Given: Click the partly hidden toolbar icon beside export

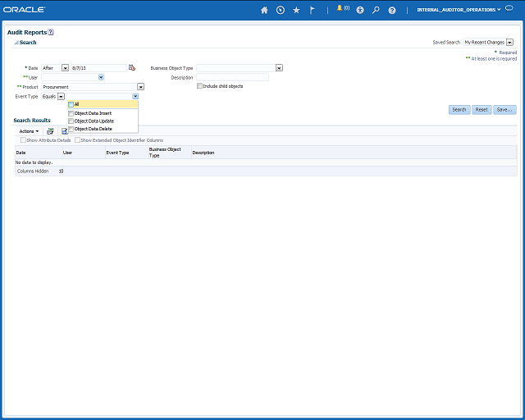Looking at the screenshot, I should coord(64,131).
